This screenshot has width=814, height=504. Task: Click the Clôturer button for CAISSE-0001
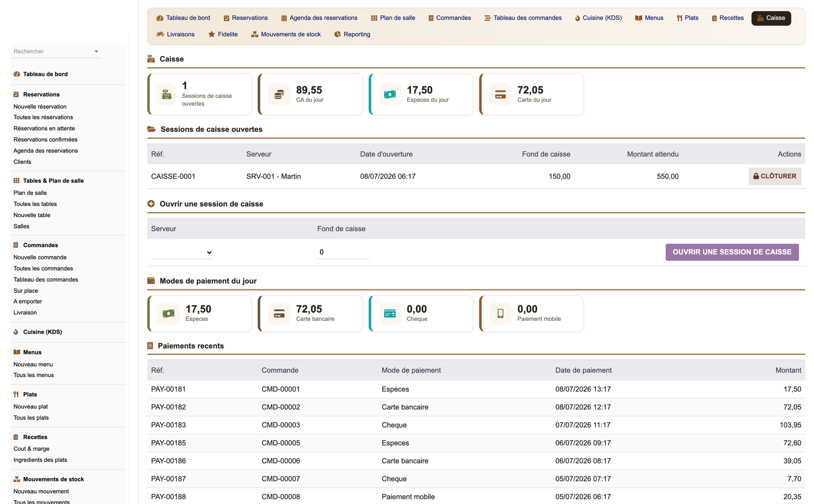tap(775, 176)
